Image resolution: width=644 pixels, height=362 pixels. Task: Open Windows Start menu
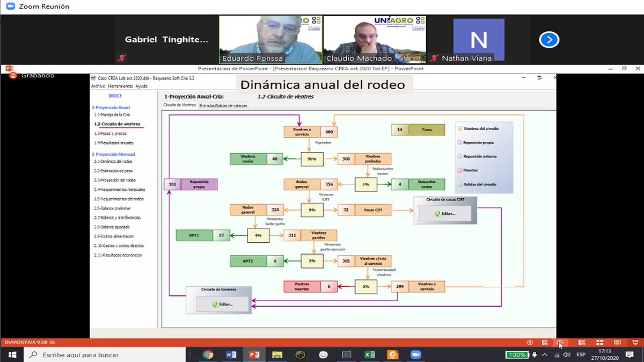(12, 354)
